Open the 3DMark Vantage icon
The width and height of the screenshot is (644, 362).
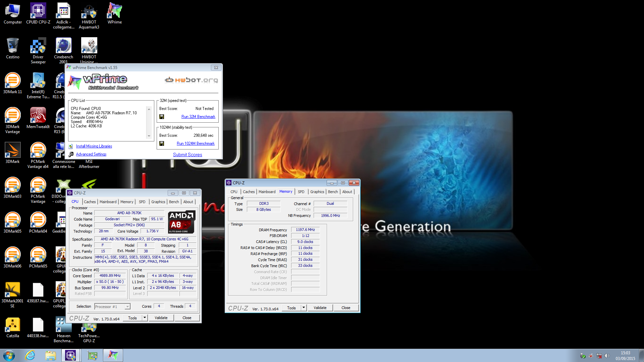tap(13, 121)
